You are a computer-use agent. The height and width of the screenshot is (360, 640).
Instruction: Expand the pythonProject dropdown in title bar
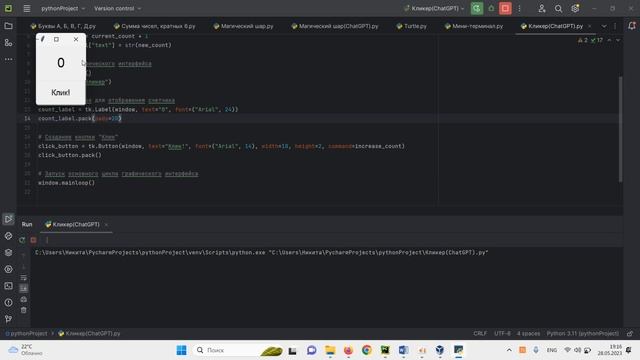63,8
